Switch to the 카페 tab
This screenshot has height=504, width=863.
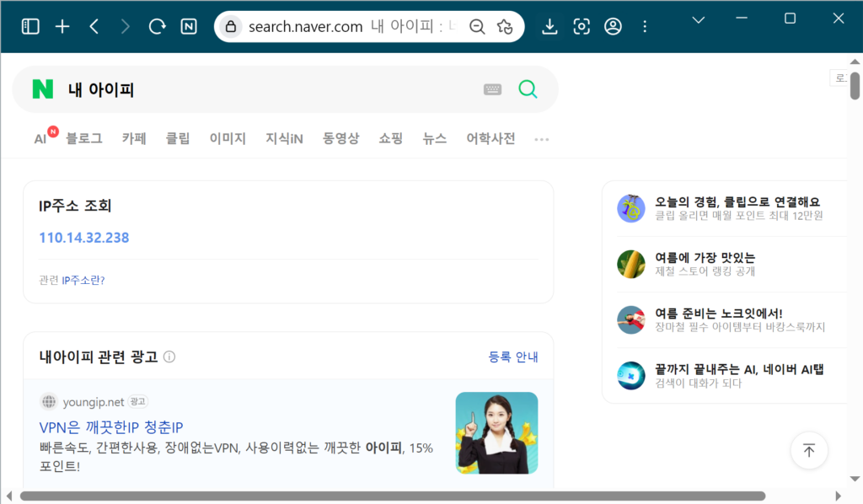[x=134, y=138]
